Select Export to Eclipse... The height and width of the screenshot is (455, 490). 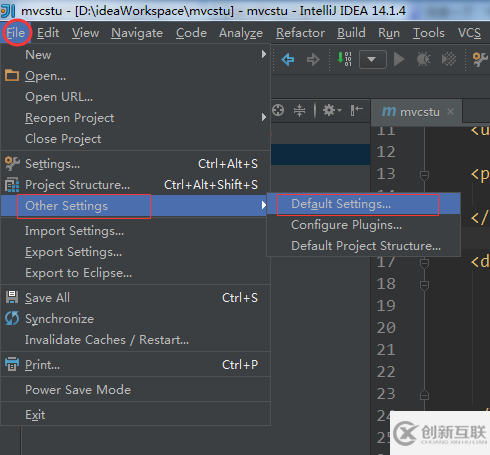click(x=135, y=273)
